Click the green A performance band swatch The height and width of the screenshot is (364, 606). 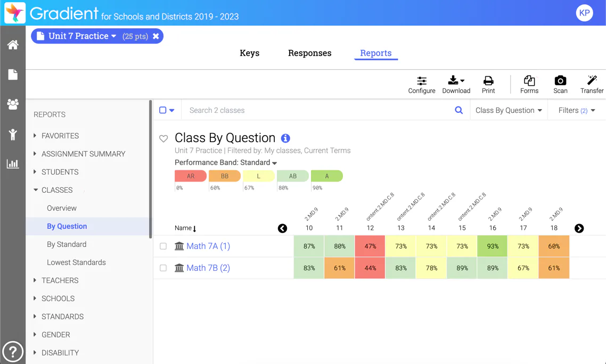click(327, 176)
